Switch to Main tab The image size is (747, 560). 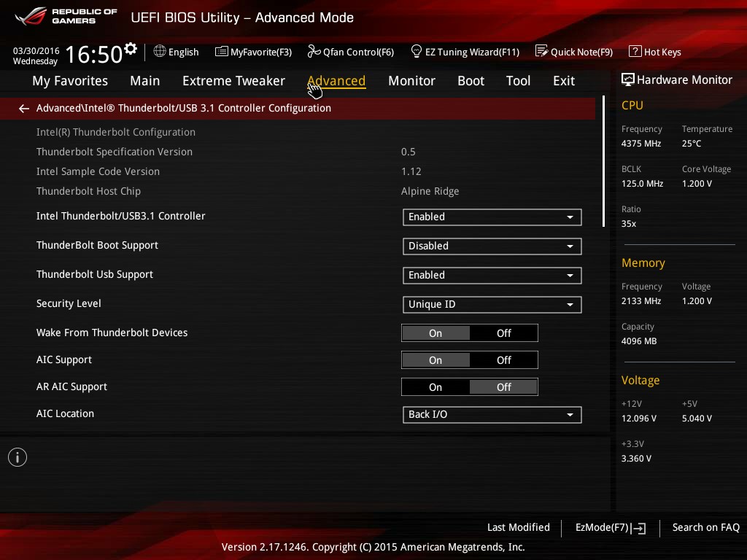pos(145,81)
